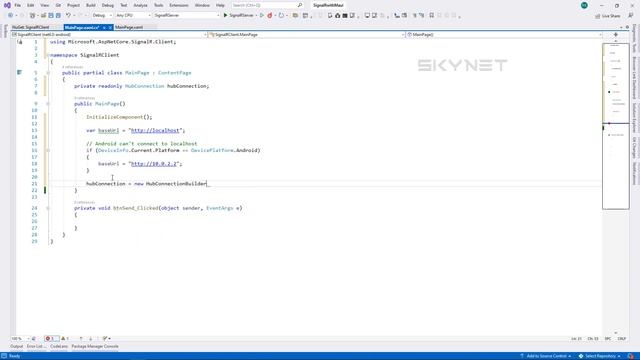Click the Visual Studio search box
This screenshot has width=640, height=360.
click(267, 5)
